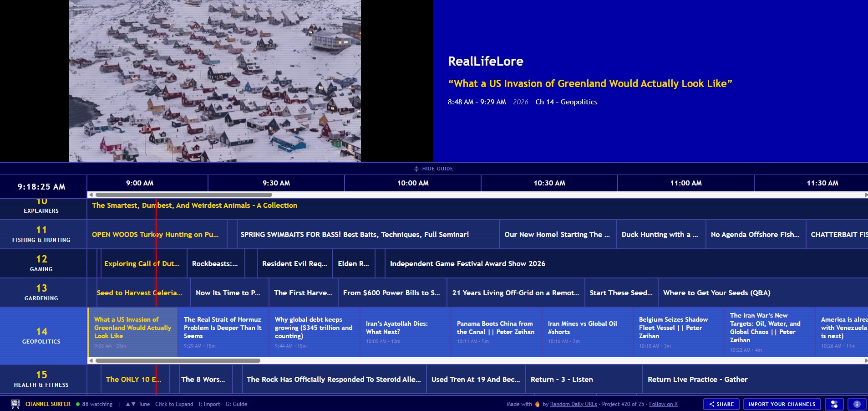Click the info icon in the bottom-right corner
The width and height of the screenshot is (868, 411).
tap(858, 404)
